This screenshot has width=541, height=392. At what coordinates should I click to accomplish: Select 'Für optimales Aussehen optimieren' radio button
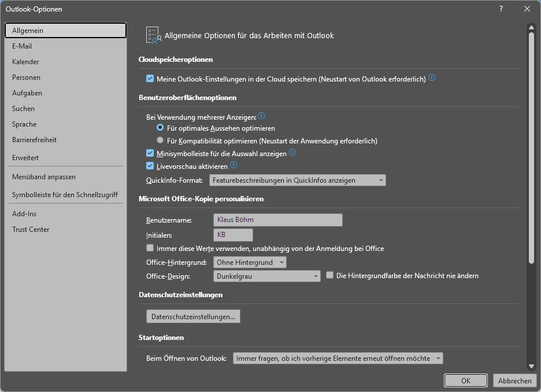[160, 128]
